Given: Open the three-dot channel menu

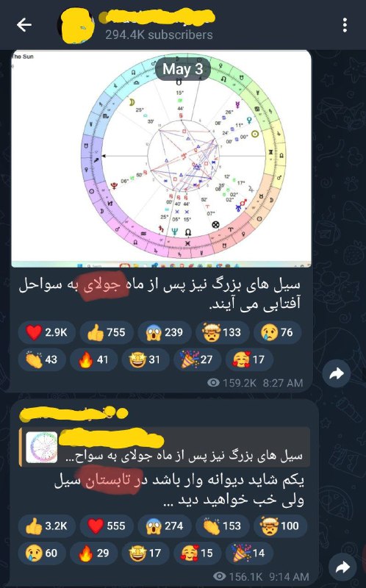Looking at the screenshot, I should (x=345, y=25).
